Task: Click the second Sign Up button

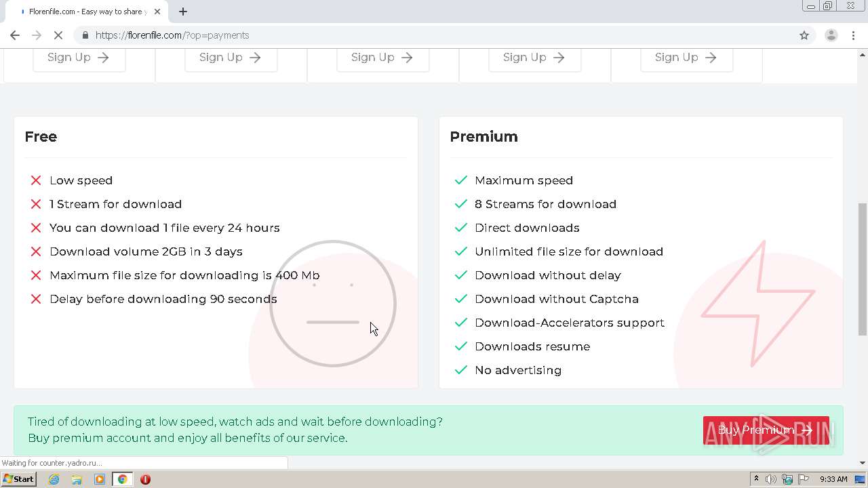Action: [x=231, y=58]
